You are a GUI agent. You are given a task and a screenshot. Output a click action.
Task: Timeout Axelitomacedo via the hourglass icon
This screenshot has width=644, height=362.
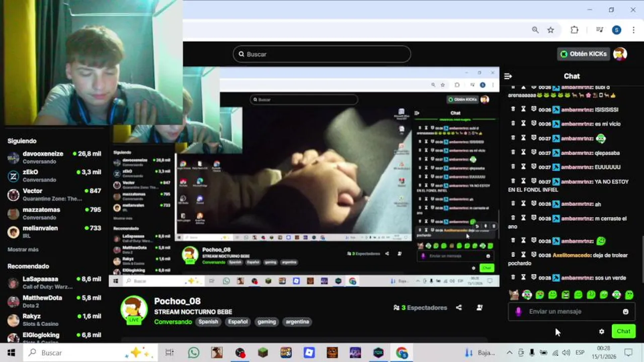(523, 255)
